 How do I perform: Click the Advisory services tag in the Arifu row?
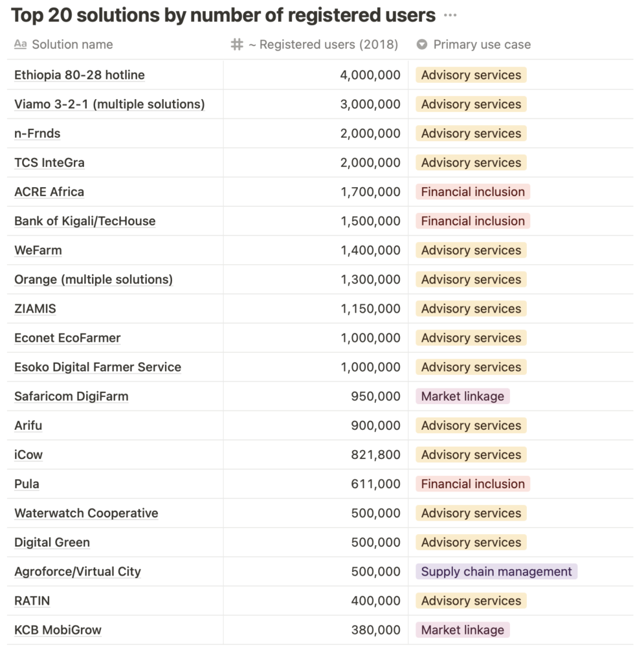tap(471, 425)
